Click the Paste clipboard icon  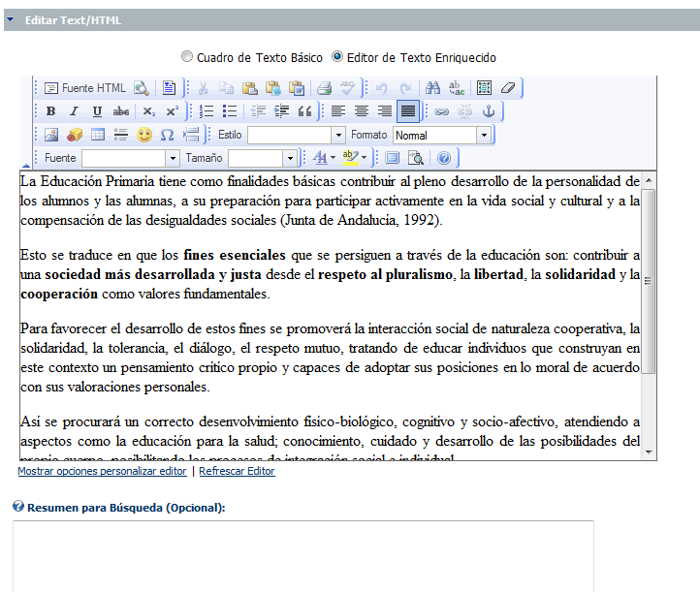pos(249,88)
